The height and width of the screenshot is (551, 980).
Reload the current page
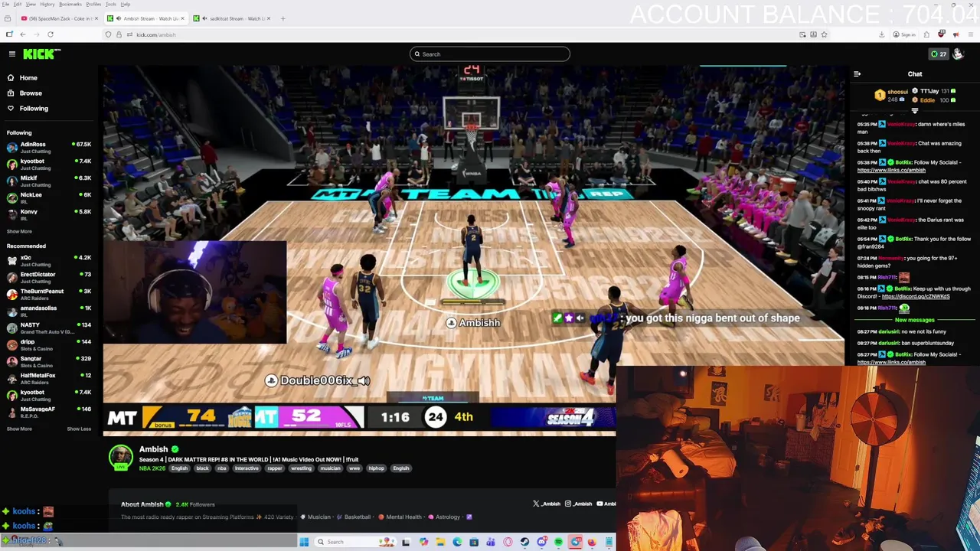tap(51, 34)
